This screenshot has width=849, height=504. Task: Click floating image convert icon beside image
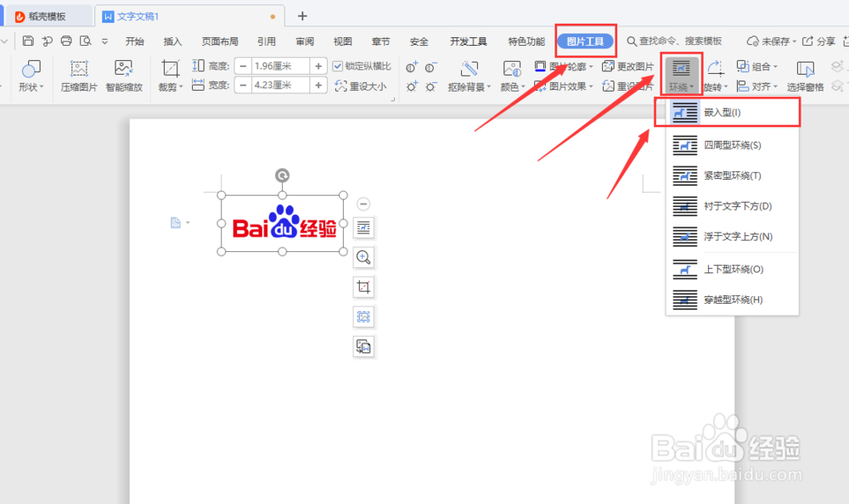coord(363,346)
